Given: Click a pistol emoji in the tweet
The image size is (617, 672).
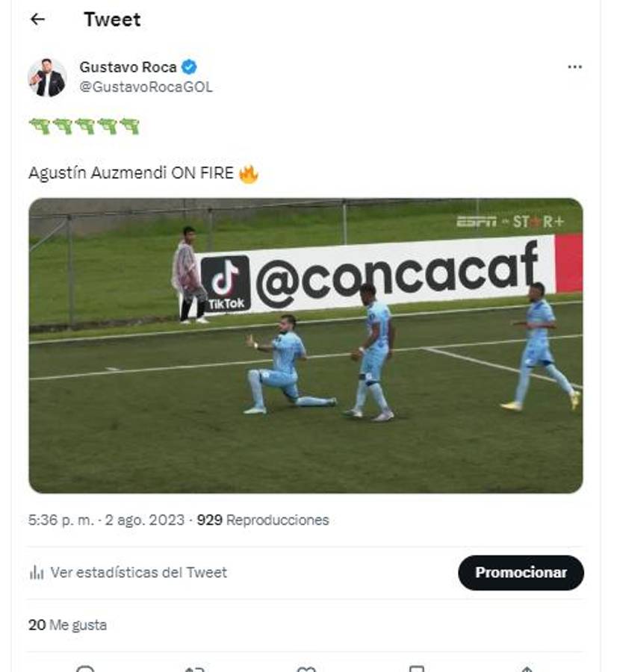Looking at the screenshot, I should (39, 125).
